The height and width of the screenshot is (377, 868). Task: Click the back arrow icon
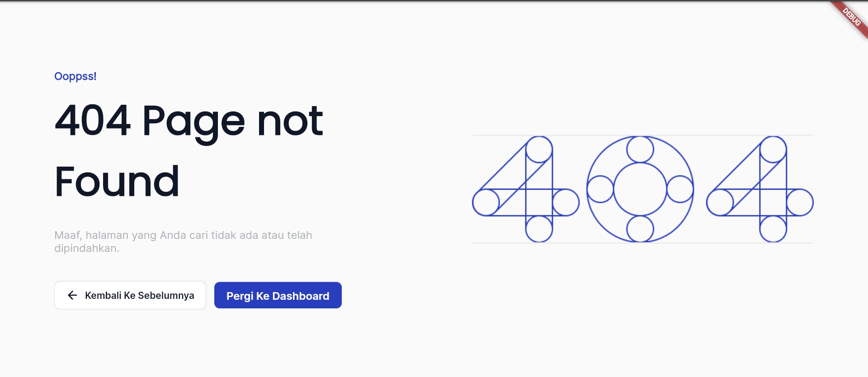pos(72,295)
